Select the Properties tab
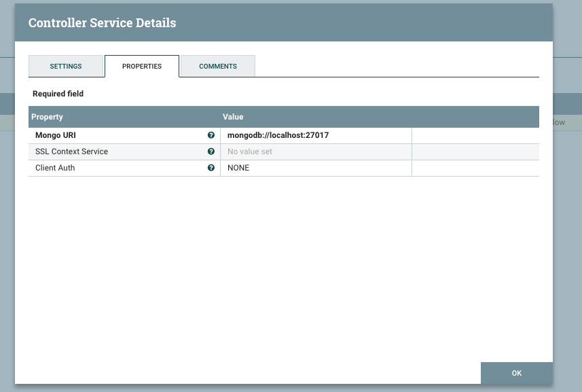 [x=142, y=67]
